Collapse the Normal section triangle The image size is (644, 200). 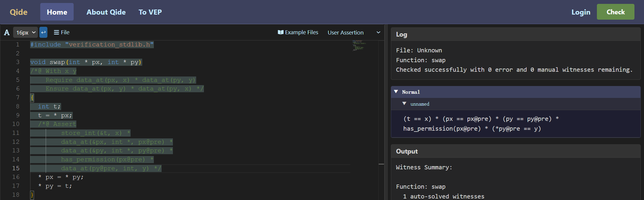click(396, 92)
